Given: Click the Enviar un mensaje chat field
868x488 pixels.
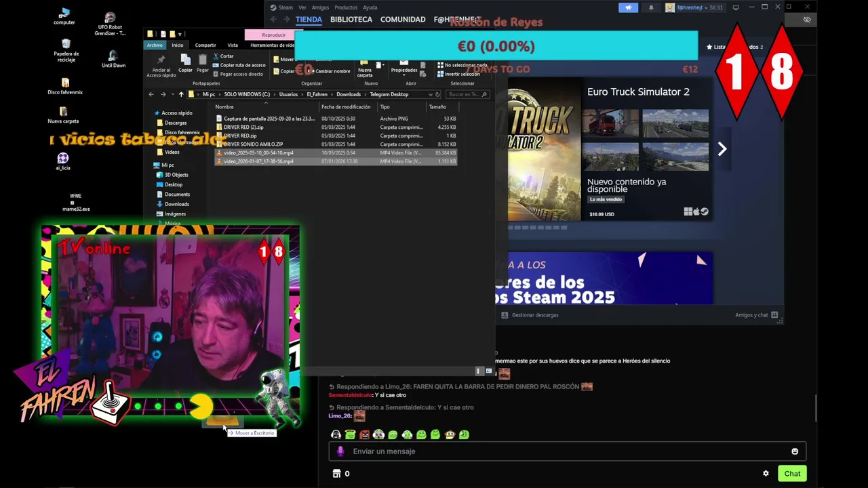Looking at the screenshot, I should pos(568,451).
